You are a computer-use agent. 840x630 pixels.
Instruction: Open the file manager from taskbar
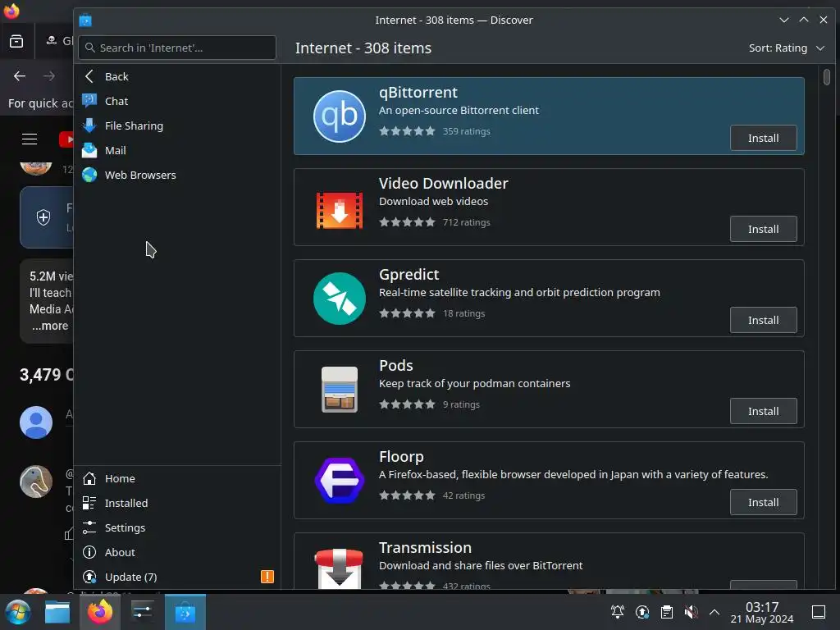point(57,612)
